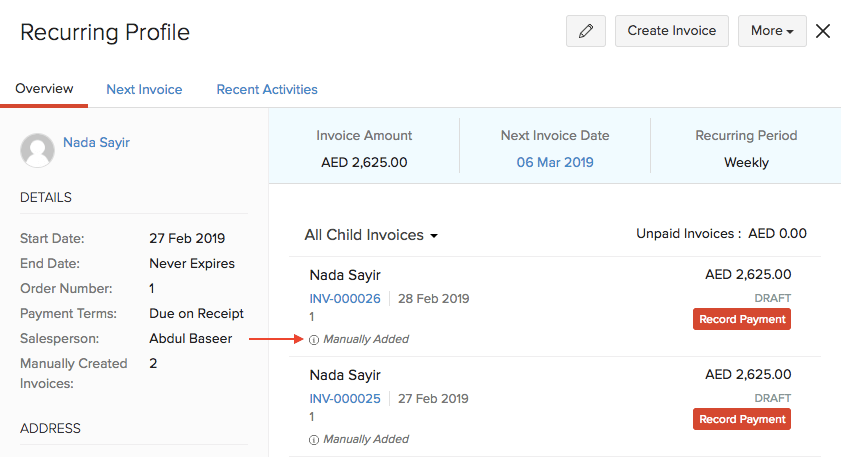Click the Nada Sayir customer name link
The image size is (841, 457).
coord(96,143)
